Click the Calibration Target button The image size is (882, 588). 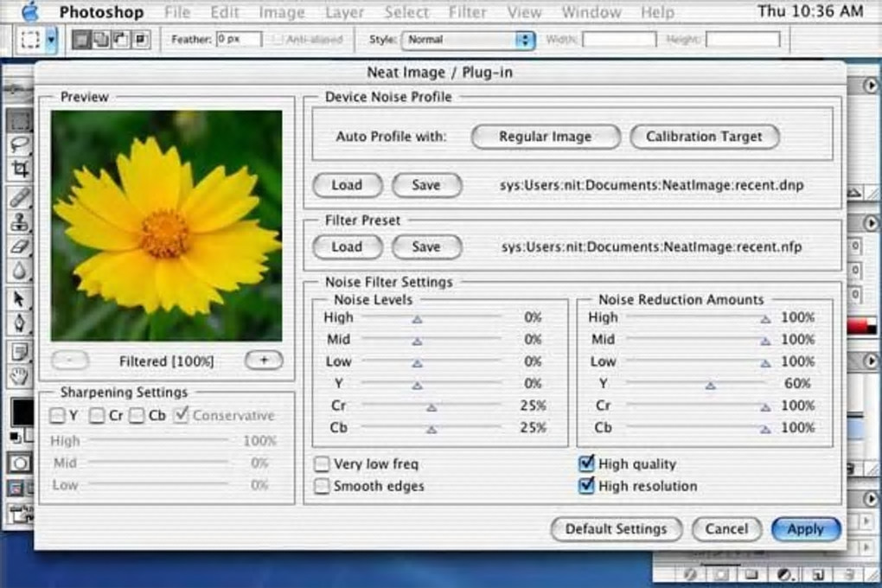point(704,137)
